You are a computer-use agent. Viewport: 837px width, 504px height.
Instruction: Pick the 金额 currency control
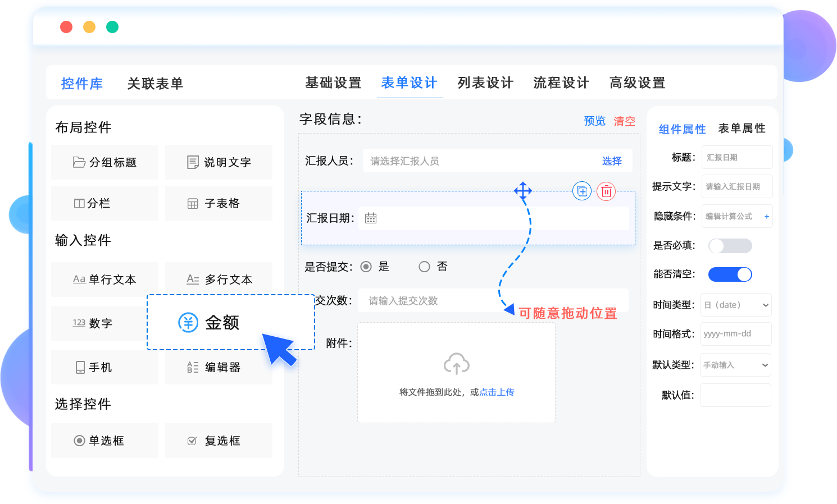click(231, 322)
